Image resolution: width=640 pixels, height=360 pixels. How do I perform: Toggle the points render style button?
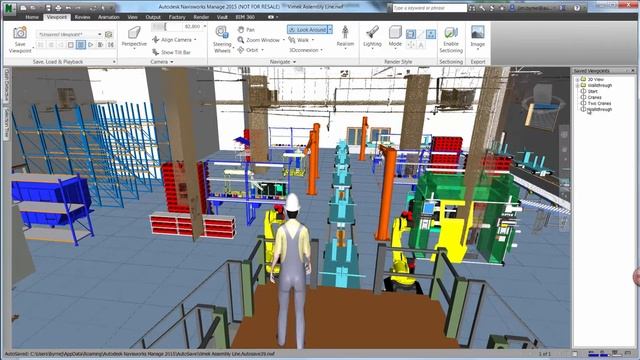coord(431,34)
